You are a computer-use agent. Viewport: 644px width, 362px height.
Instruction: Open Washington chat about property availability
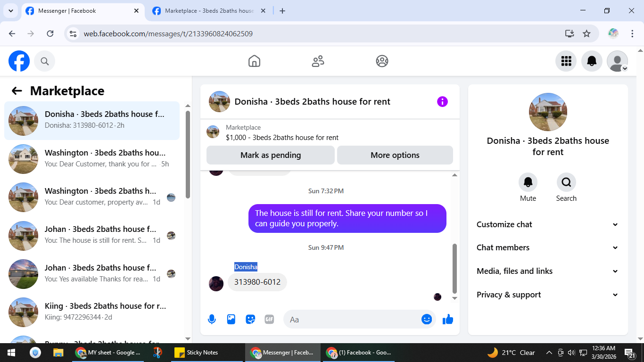tap(92, 197)
